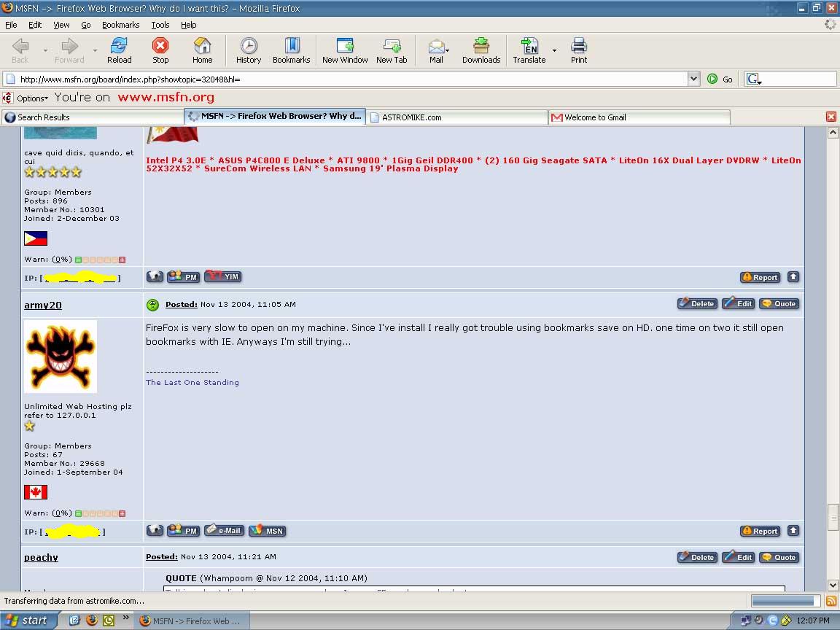
Task: Delete peachy's post
Action: [x=696, y=557]
